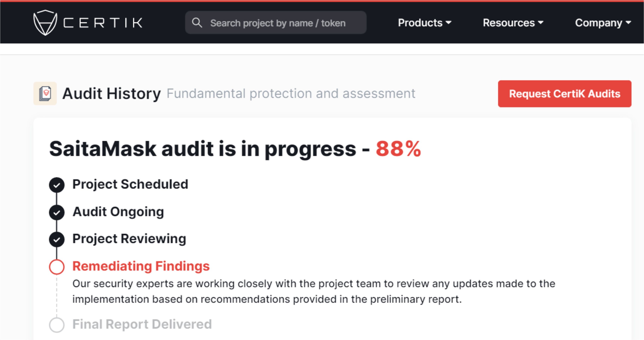644x340 pixels.
Task: Focus the project search field
Action: point(276,23)
